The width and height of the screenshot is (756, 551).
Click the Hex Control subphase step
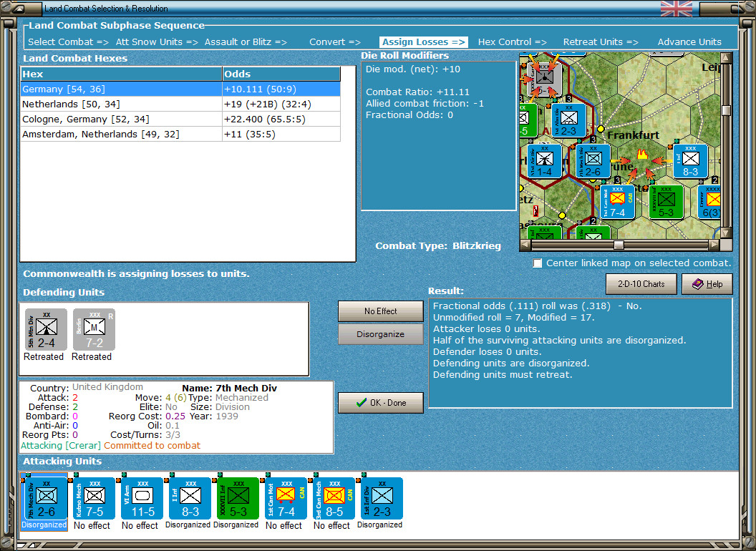512,42
